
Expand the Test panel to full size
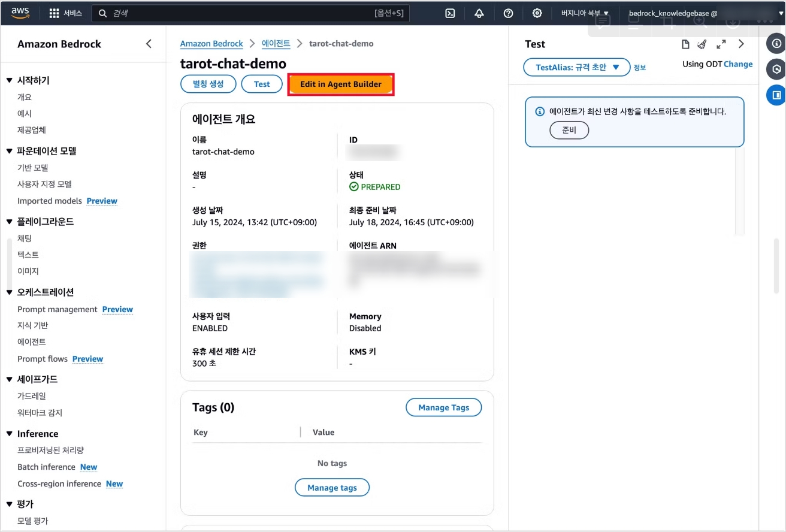pyautogui.click(x=721, y=44)
